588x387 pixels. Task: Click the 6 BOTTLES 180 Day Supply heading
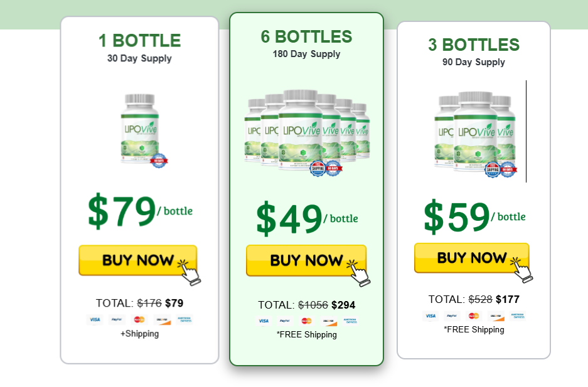[x=307, y=44]
